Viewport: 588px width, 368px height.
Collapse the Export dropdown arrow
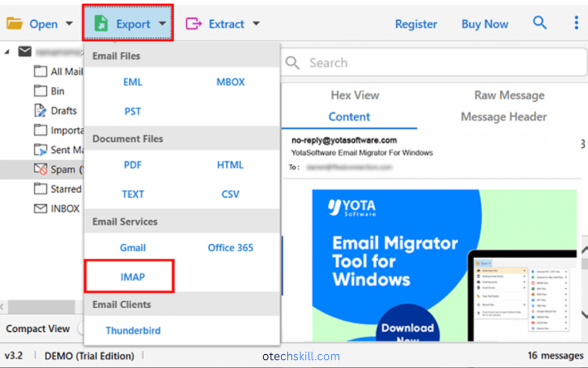[162, 24]
